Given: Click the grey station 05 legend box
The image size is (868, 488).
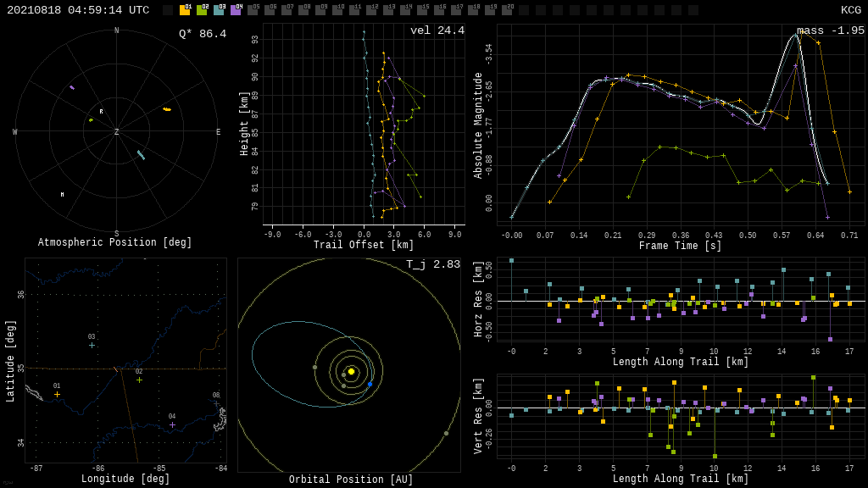Looking at the screenshot, I should click(253, 10).
